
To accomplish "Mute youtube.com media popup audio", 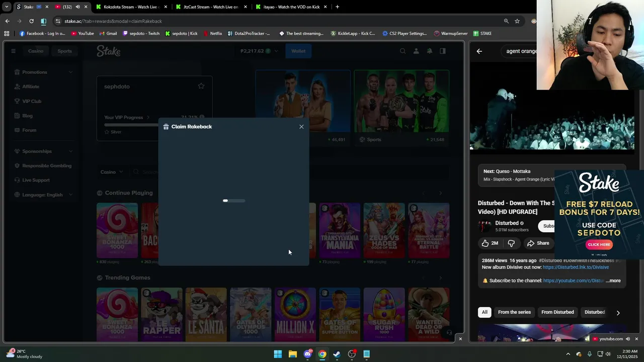I will pos(629,339).
